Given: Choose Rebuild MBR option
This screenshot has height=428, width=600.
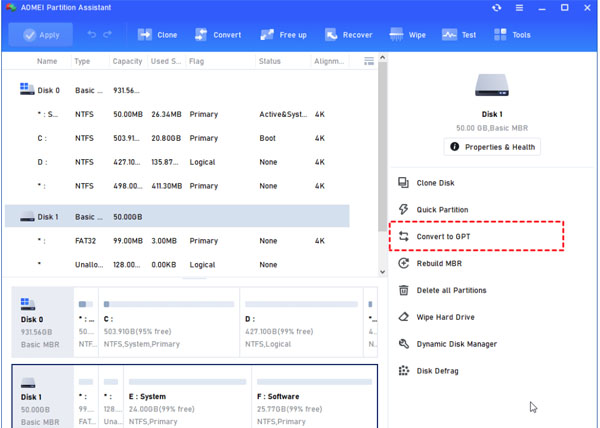Looking at the screenshot, I should tap(439, 264).
